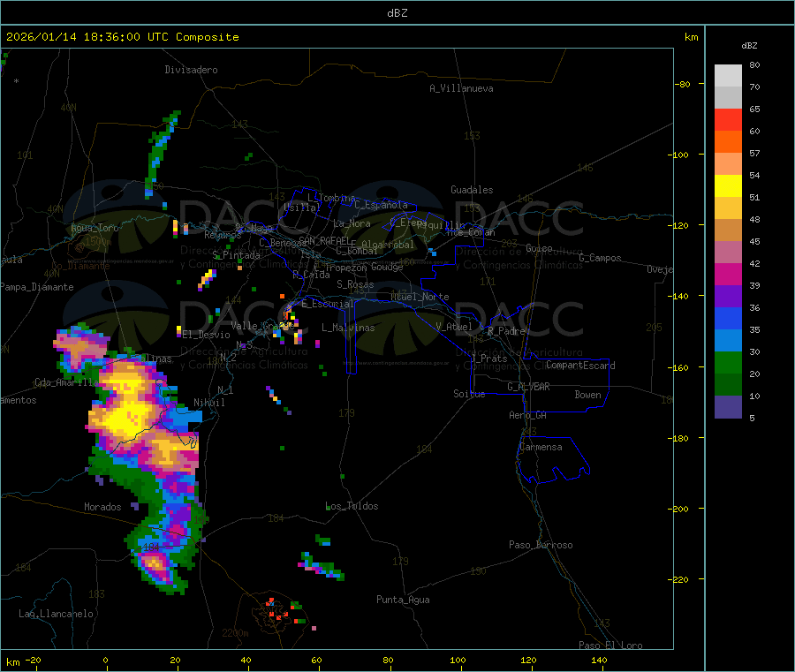795x672 pixels.
Task: Click the mauve 42-45 dBZ swatch
Action: [728, 252]
